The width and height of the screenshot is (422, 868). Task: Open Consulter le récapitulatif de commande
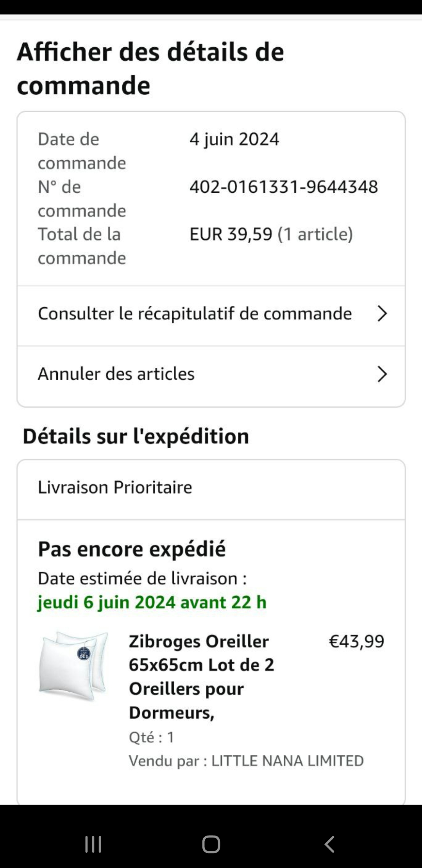(195, 314)
